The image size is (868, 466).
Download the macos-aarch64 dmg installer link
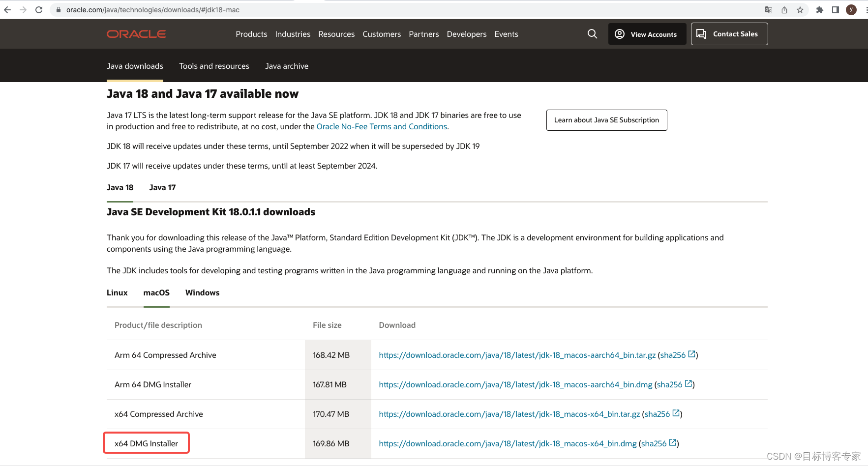click(x=515, y=384)
